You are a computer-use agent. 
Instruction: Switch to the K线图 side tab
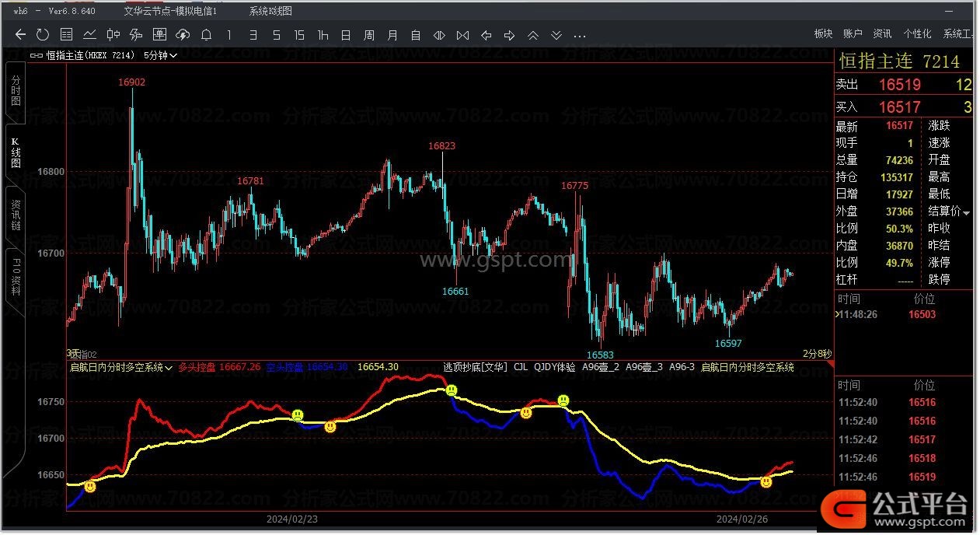pos(16,152)
